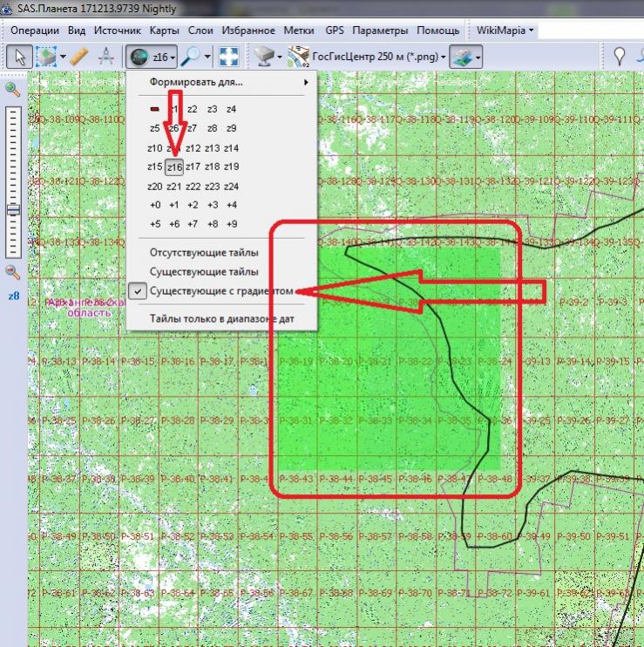The height and width of the screenshot is (647, 644).
Task: Click the zoom in magnifier above slider
Action: [x=13, y=89]
